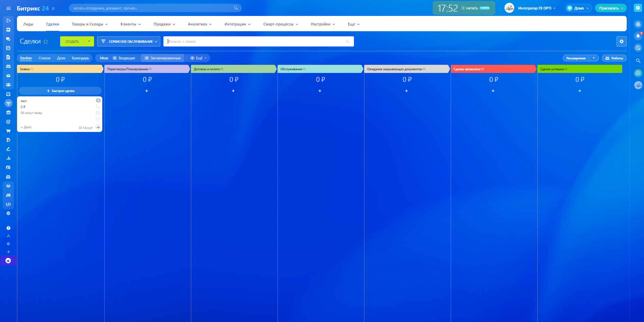Open the calendar icon in left sidebar

(x=8, y=48)
